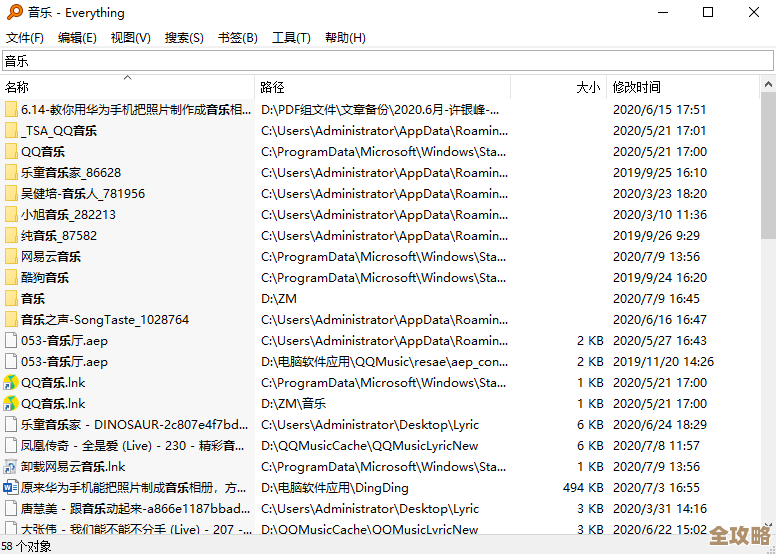Sort results by 修改时间 column header
Screen dimensions: 776x554
coord(636,88)
